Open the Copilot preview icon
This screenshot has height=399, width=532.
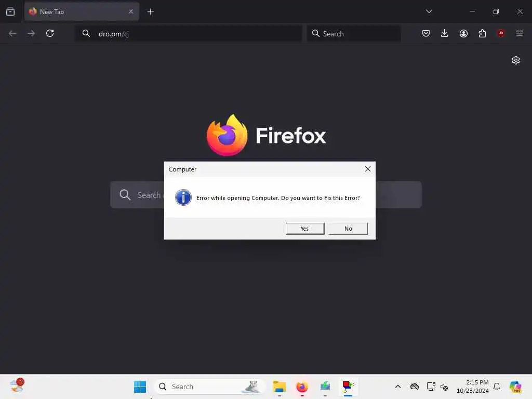515,387
